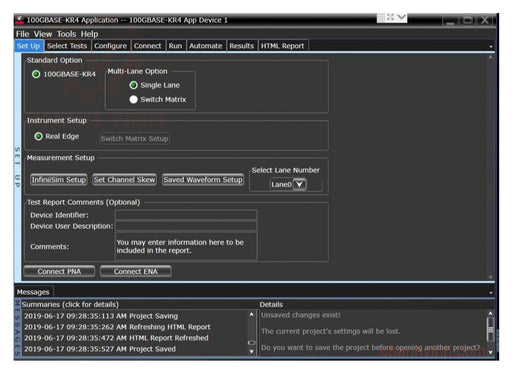Screen dimensions: 512x374
Task: Open the HTML Report tab
Action: (x=283, y=46)
